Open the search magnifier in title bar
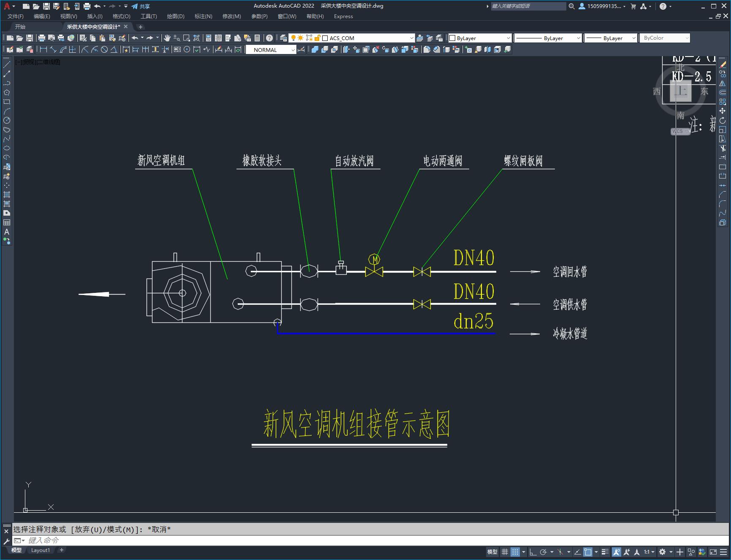The height and width of the screenshot is (560, 731). point(571,6)
